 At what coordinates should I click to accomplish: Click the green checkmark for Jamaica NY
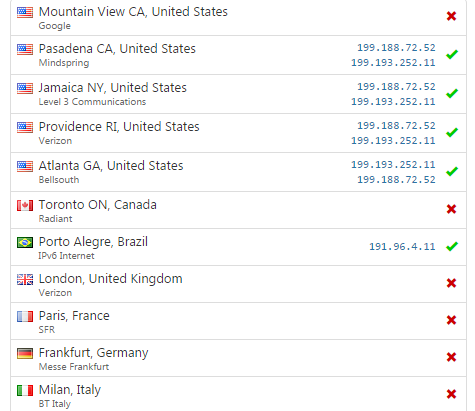pos(452,93)
